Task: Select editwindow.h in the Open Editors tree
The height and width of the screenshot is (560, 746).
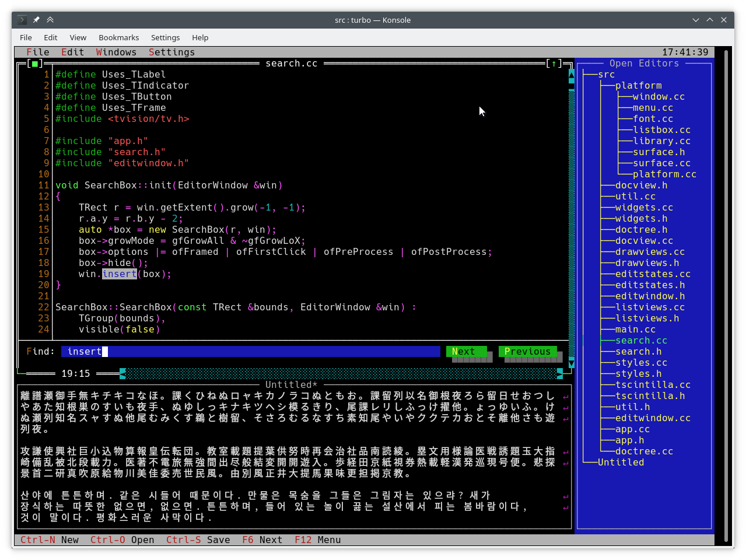Action: coord(650,296)
